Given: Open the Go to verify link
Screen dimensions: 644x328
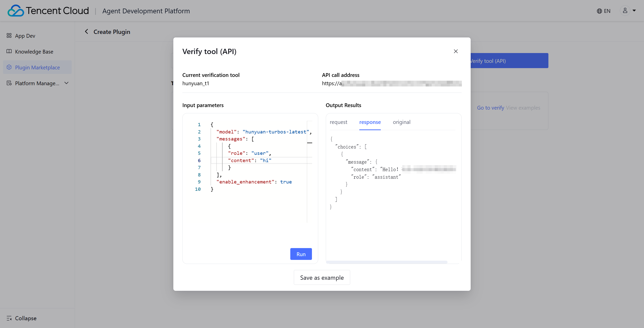Looking at the screenshot, I should pyautogui.click(x=490, y=108).
